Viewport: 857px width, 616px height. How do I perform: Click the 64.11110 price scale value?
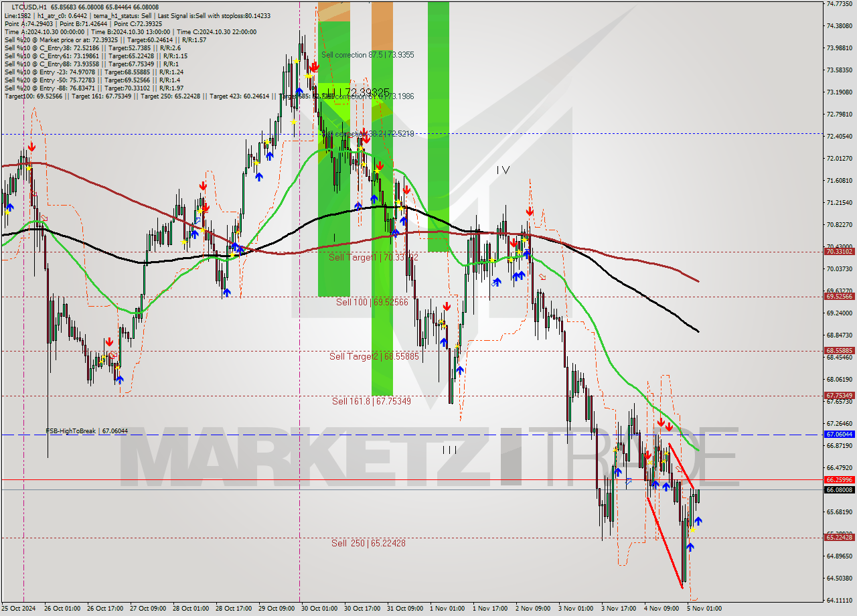click(839, 600)
